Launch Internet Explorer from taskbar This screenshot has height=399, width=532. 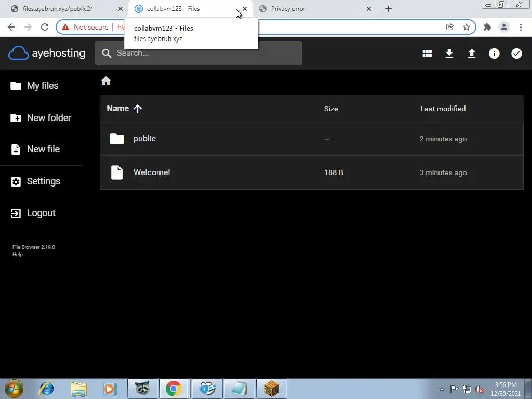(x=46, y=389)
